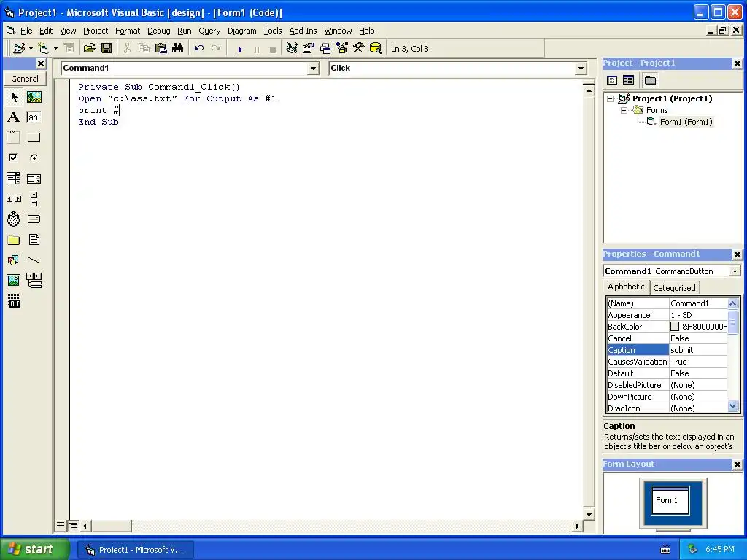Open the Add Project dropdown arrow

(x=31, y=49)
